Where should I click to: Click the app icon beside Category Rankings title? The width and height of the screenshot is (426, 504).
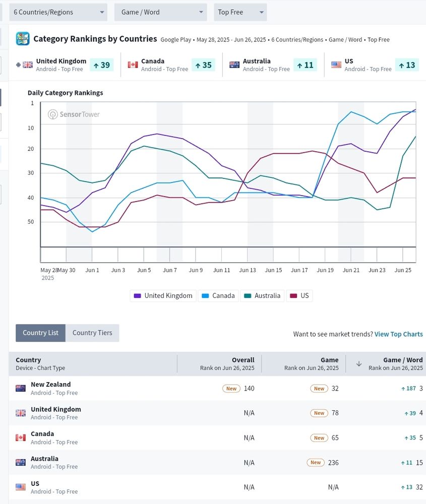(x=23, y=39)
